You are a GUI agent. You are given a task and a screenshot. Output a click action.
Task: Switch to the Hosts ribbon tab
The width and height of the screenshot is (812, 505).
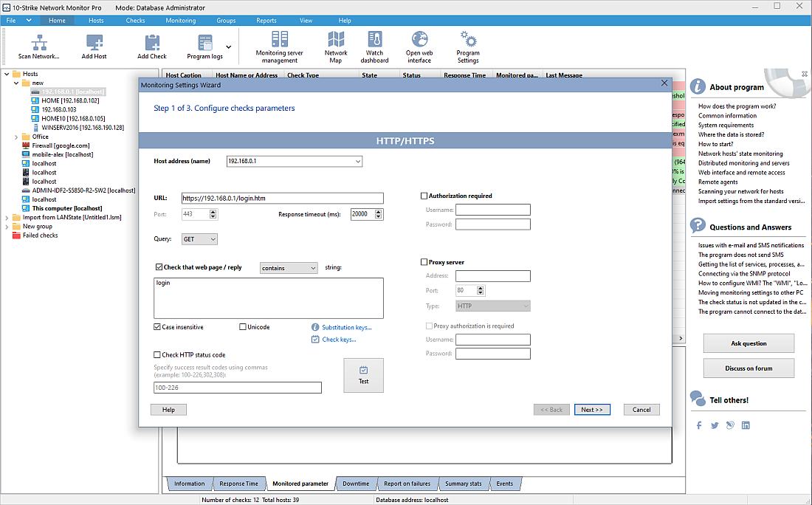pyautogui.click(x=96, y=21)
